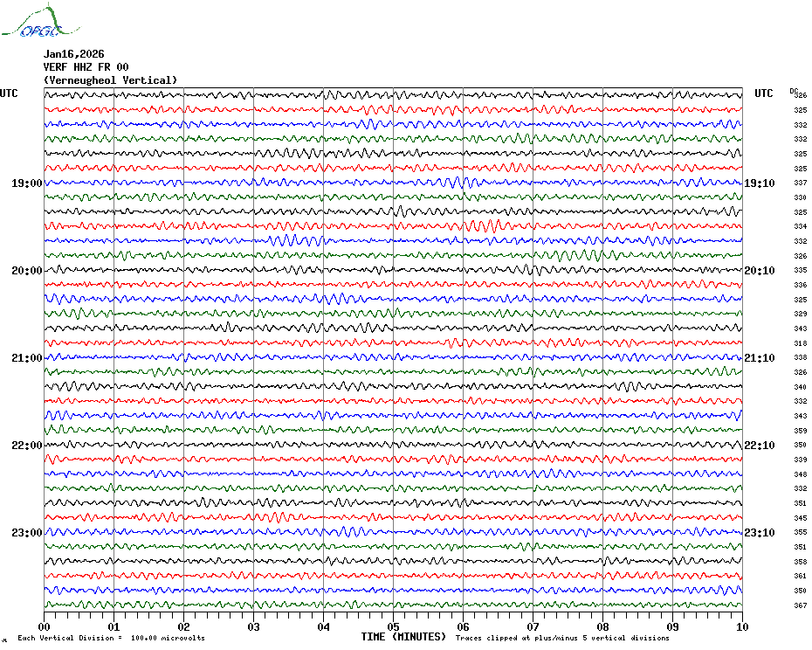This screenshot has width=812, height=650.
Task: Select the date text Jan16,2026
Action: tap(73, 54)
